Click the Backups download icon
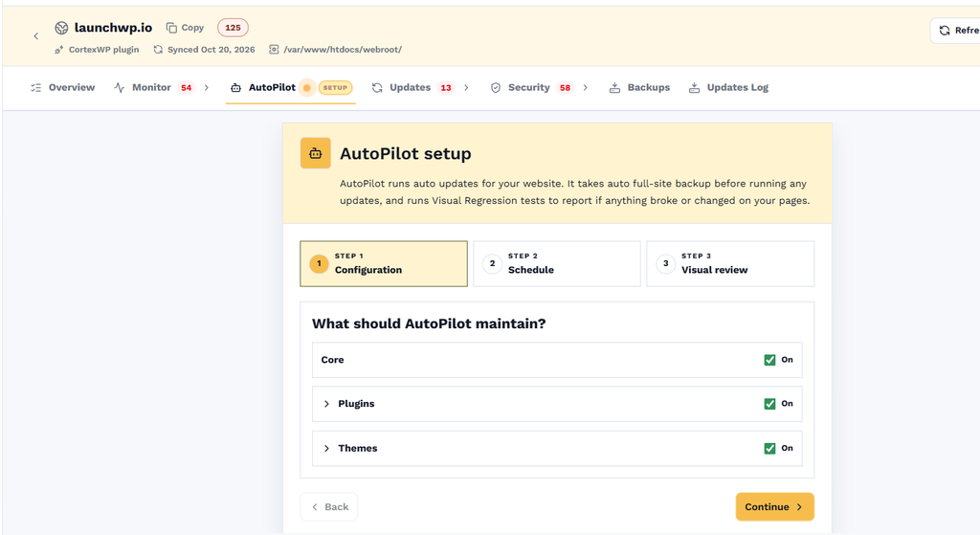980x535 pixels. (614, 87)
